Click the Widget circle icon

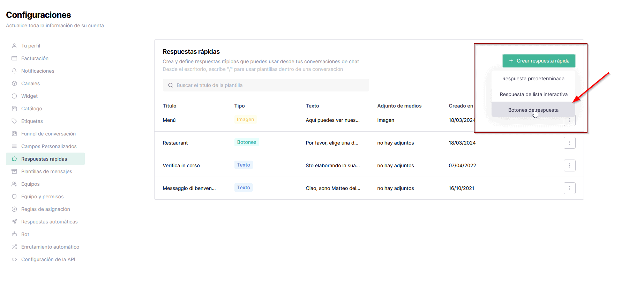(x=14, y=96)
